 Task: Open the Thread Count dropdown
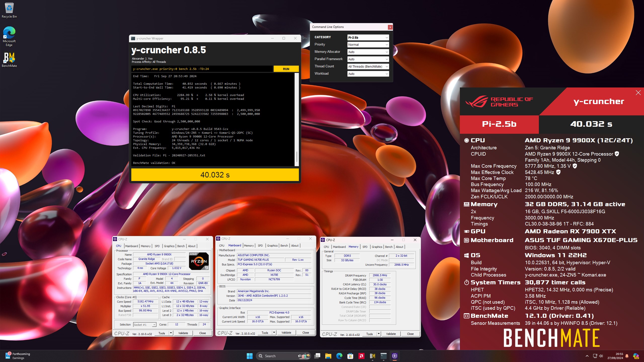tap(368, 67)
